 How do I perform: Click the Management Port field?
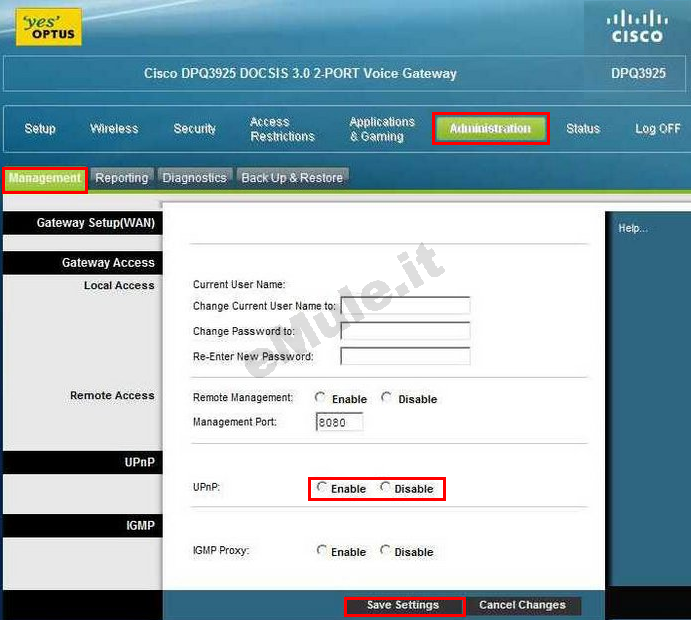339,422
